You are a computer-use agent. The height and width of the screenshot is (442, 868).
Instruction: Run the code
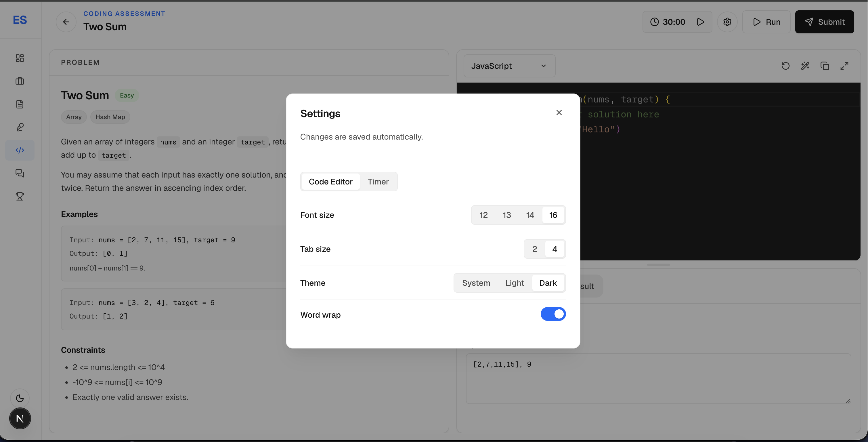[x=766, y=22]
